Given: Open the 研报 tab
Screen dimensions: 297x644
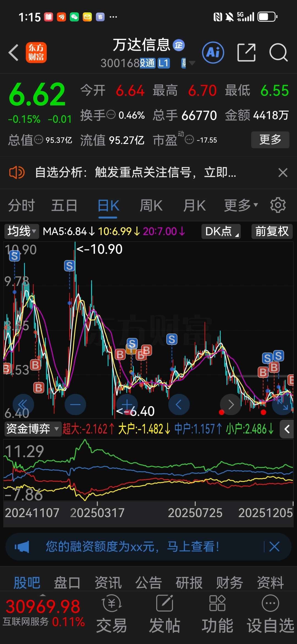Looking at the screenshot, I should (x=189, y=583).
